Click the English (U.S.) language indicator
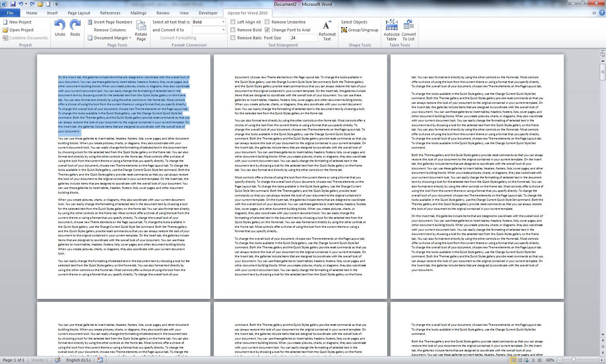This screenshot has height=364, width=606. click(78, 360)
